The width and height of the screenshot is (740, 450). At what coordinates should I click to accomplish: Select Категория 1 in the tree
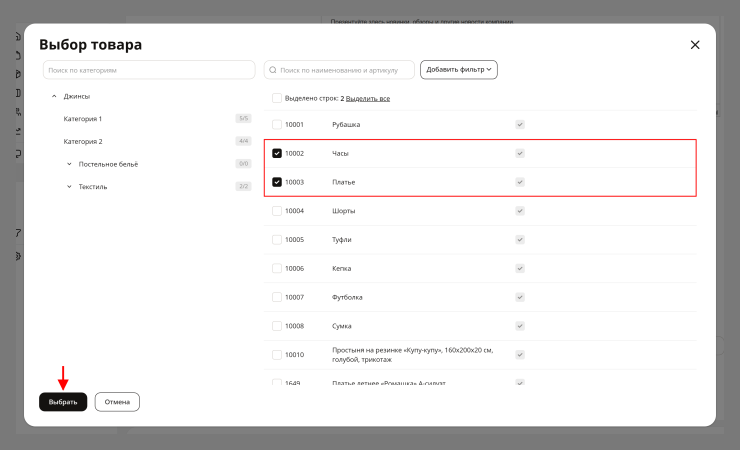pos(83,119)
